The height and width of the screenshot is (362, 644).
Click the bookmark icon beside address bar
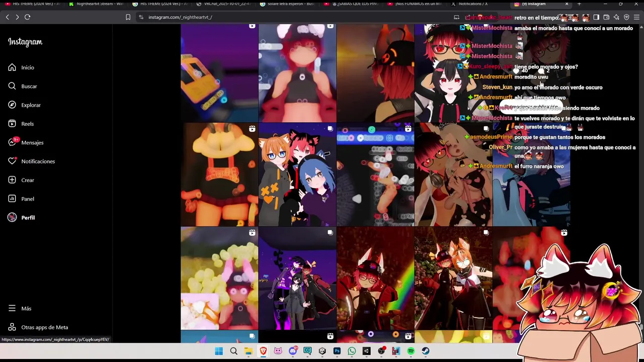point(128,17)
